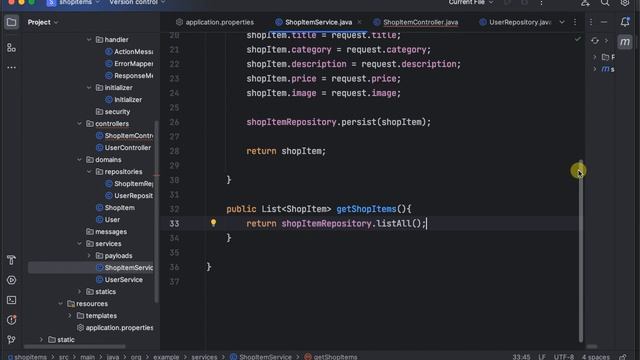Open the editor tabs overflow dropdown

(562, 22)
